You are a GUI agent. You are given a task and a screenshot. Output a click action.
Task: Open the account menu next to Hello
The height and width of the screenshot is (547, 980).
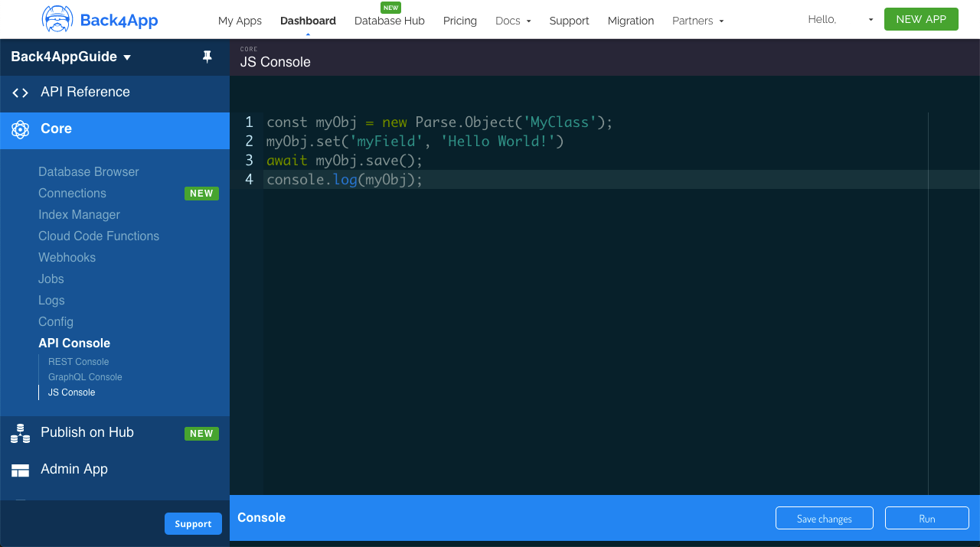(871, 21)
